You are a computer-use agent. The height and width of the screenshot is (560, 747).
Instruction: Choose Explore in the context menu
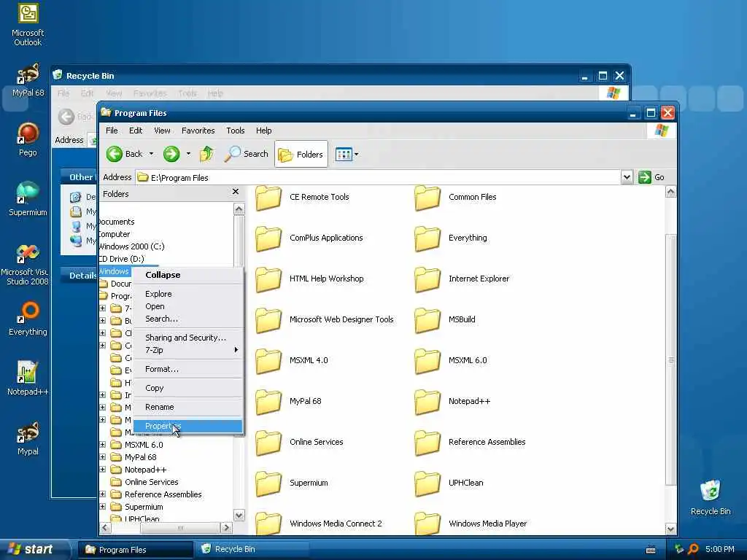(188, 294)
